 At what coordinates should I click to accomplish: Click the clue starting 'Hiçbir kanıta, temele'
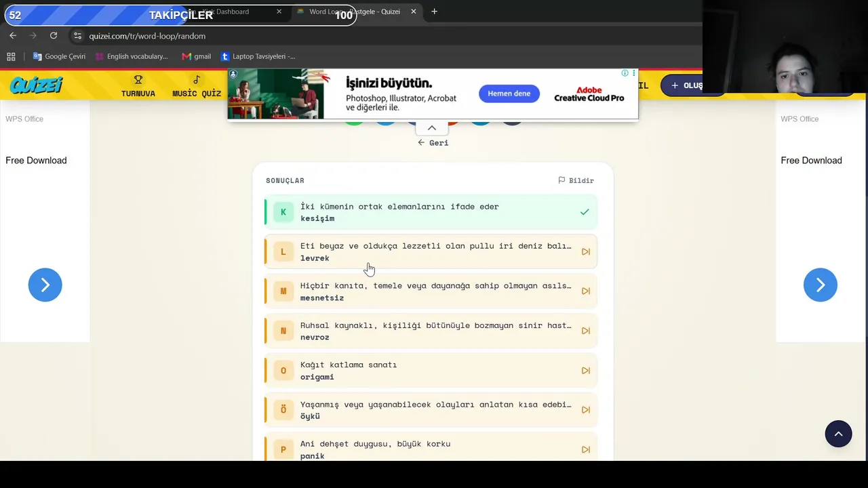click(436, 285)
